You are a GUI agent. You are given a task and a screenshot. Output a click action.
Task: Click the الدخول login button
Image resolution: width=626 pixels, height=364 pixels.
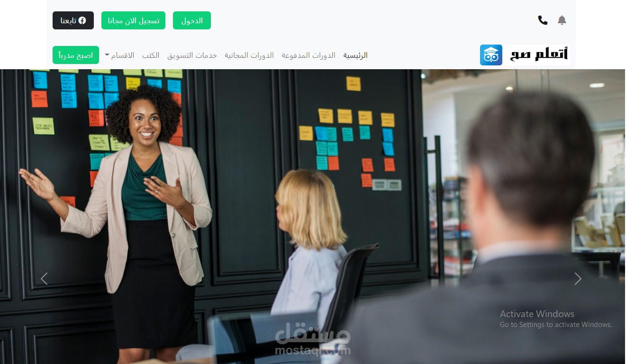point(192,20)
